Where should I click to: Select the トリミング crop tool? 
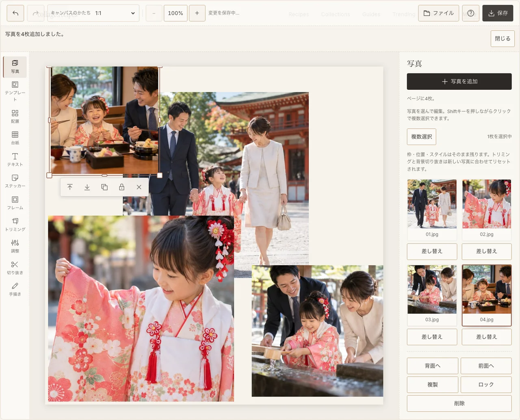[15, 224]
